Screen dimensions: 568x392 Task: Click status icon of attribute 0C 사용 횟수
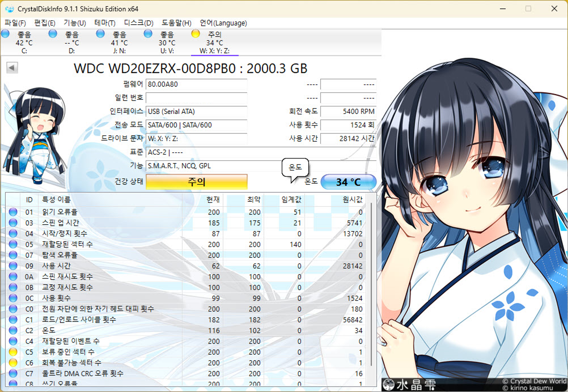(x=13, y=298)
